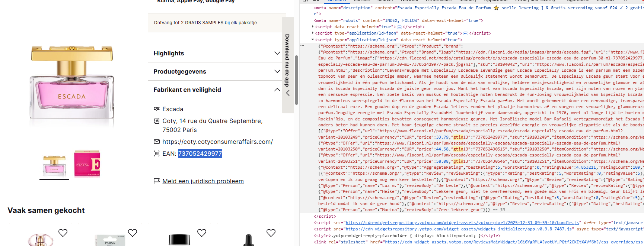Click the highlighted gtin next to 737052430546

[x=458, y=161]
